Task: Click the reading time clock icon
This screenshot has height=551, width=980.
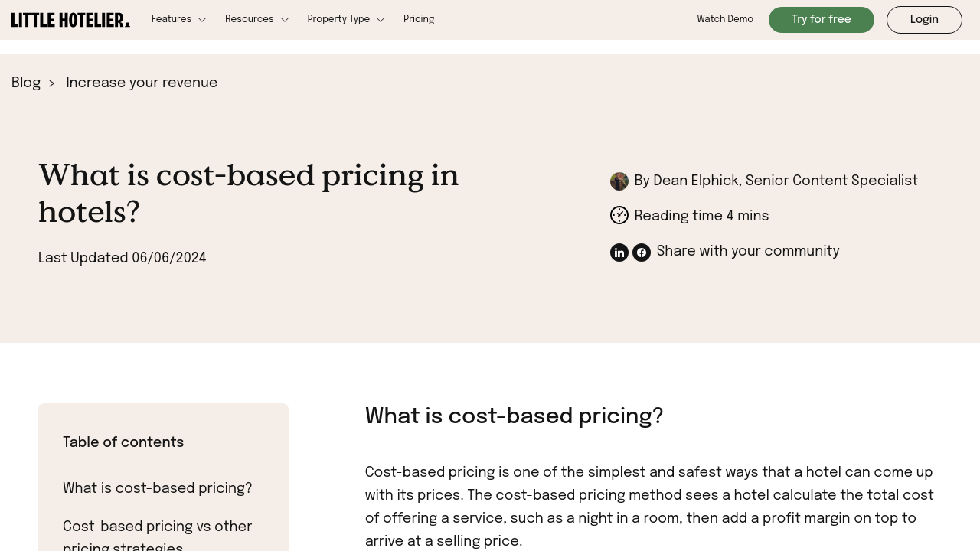Action: pyautogui.click(x=619, y=216)
